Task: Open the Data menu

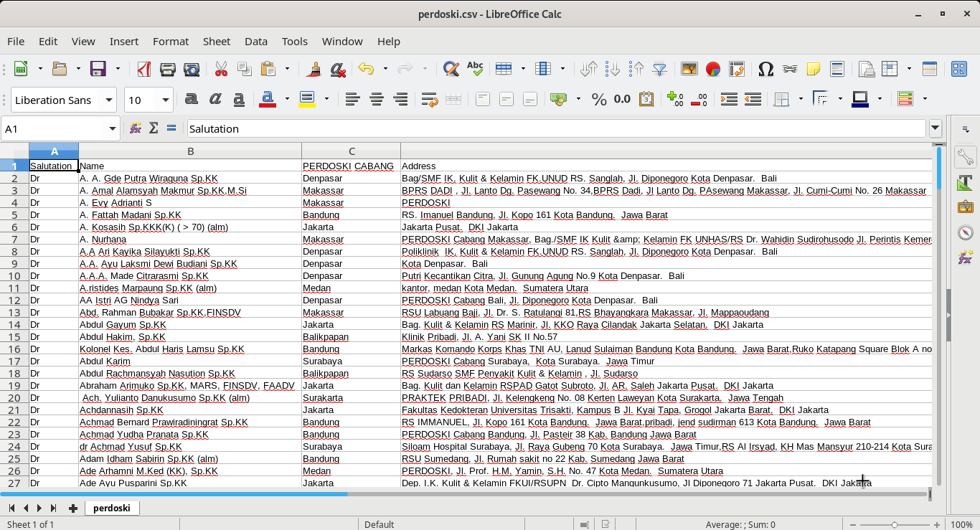Action: pos(255,42)
